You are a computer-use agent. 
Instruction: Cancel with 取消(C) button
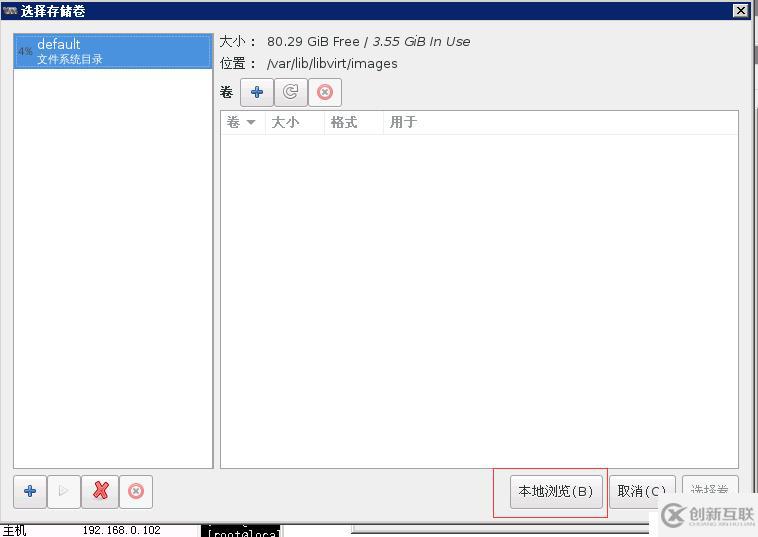(642, 492)
